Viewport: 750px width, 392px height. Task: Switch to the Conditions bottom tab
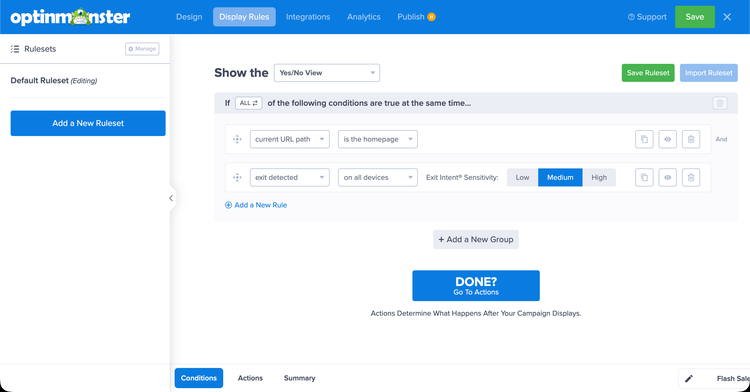199,378
